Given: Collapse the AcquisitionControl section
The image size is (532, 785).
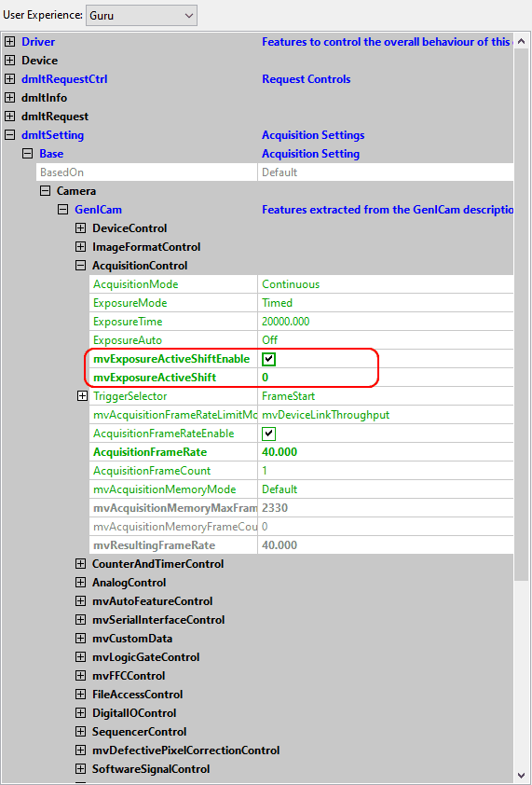Looking at the screenshot, I should coord(80,266).
